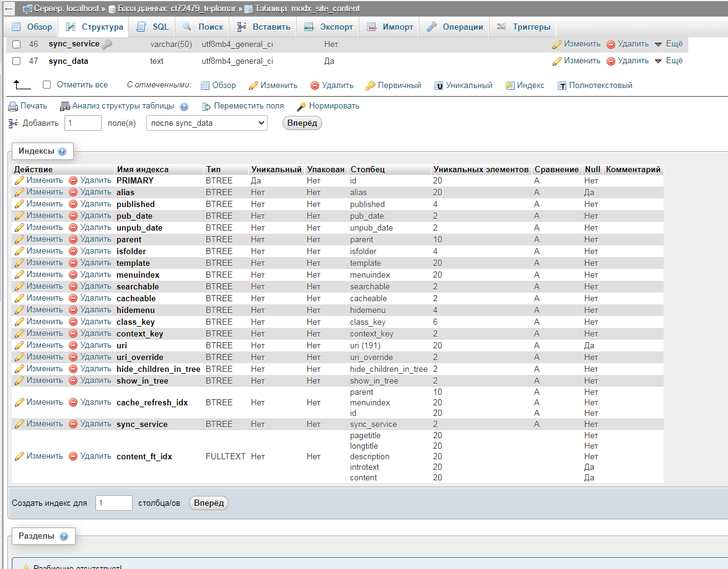This screenshot has height=569, width=728.
Task: Click the Добавить insert-column icon
Action: click(x=13, y=123)
